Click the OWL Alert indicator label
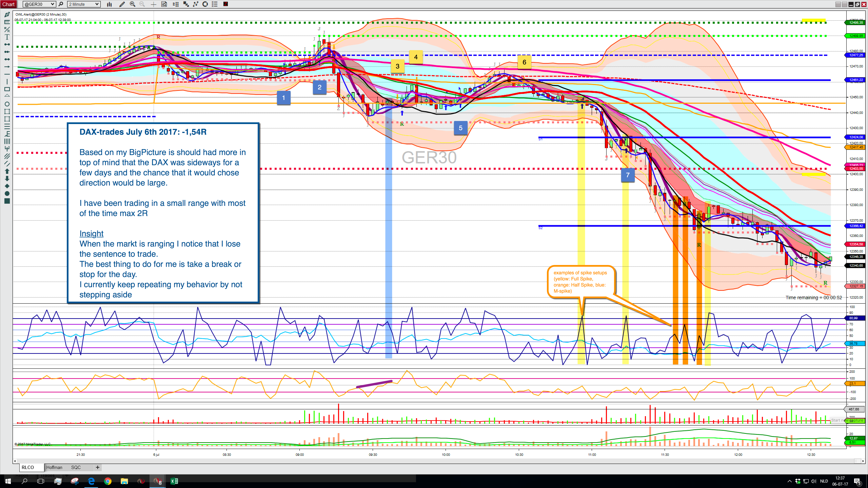The image size is (868, 488). (x=41, y=14)
